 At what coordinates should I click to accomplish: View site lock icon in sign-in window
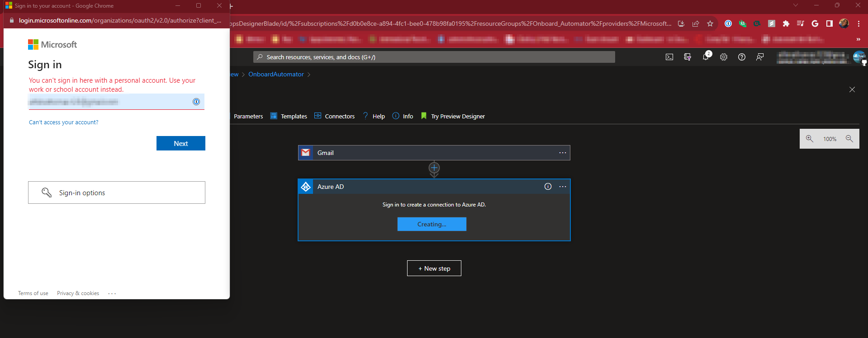[x=11, y=20]
